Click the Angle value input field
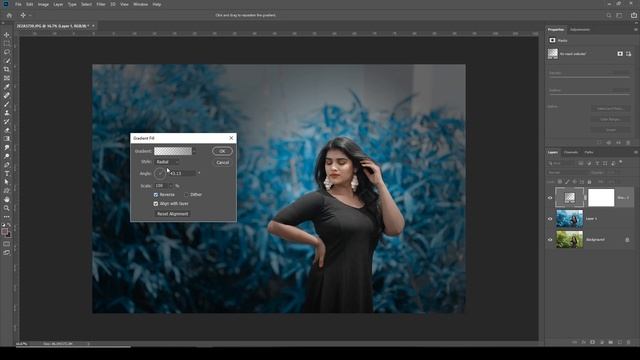This screenshot has width=640, height=360. pyautogui.click(x=182, y=173)
